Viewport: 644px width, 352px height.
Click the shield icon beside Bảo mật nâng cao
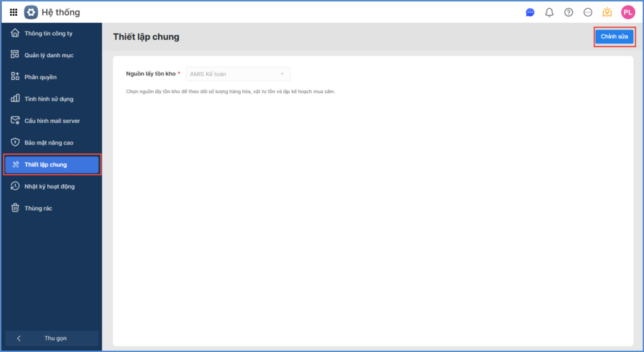tap(15, 142)
